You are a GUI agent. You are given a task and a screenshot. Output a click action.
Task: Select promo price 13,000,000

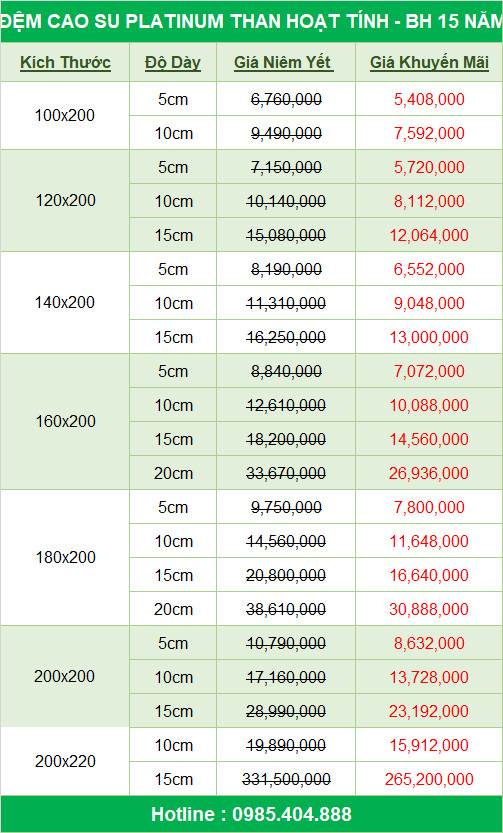point(429,337)
